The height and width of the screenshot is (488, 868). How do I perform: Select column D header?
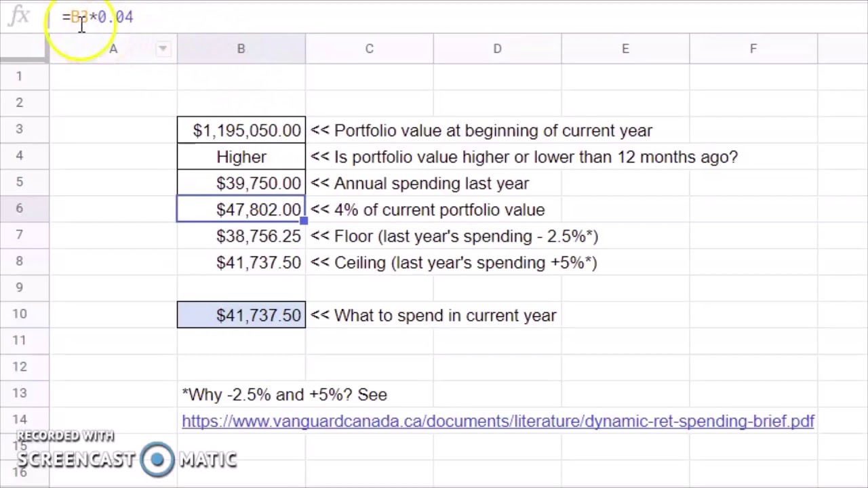pyautogui.click(x=497, y=49)
